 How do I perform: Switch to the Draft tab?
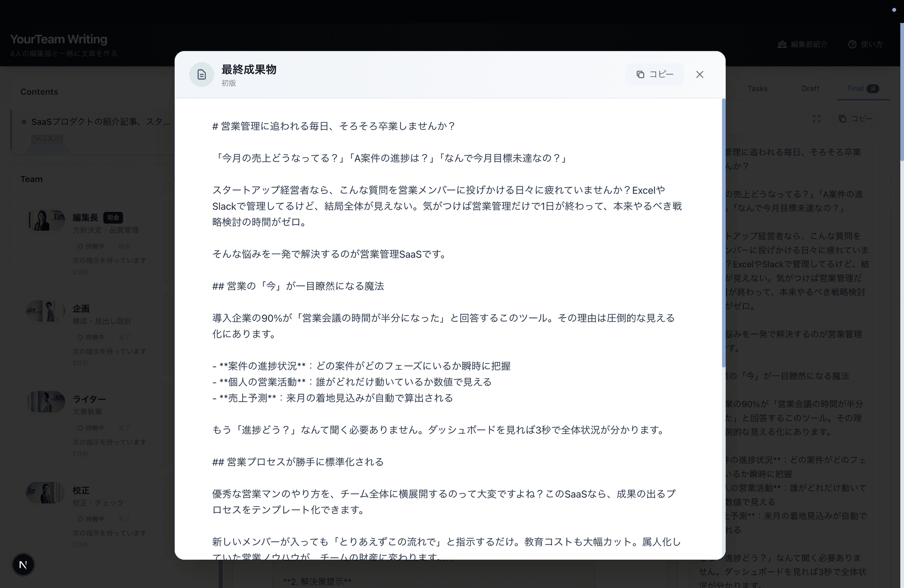click(810, 88)
